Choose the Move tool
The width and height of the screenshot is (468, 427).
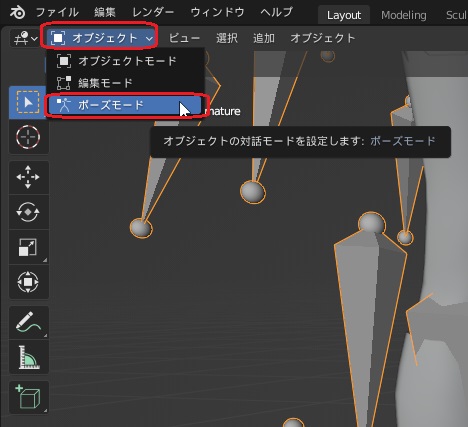click(x=28, y=177)
